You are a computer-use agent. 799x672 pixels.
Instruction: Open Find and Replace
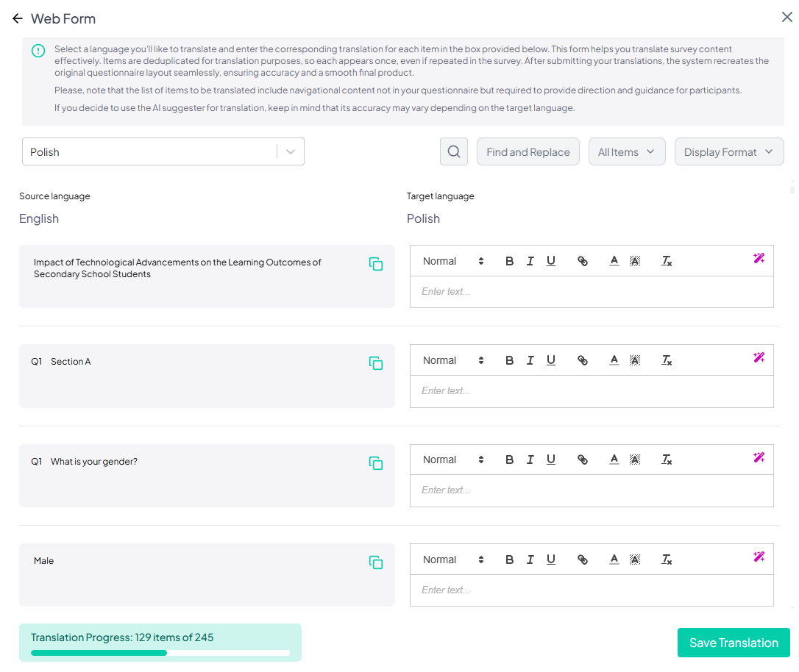pos(528,151)
